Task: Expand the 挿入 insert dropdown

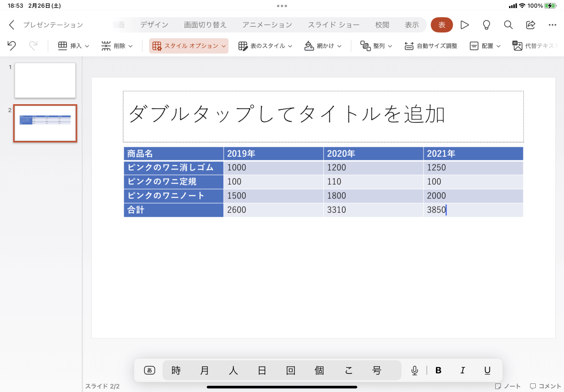Action: [74, 46]
